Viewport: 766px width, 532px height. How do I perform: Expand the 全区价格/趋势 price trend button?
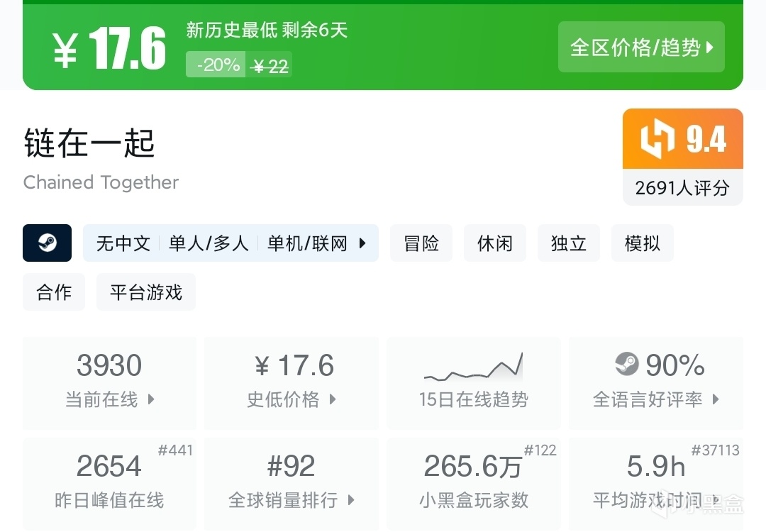(641, 48)
